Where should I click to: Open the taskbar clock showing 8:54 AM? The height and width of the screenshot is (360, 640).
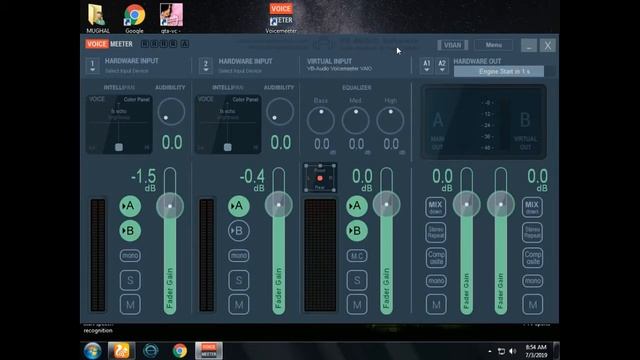[x=536, y=351]
